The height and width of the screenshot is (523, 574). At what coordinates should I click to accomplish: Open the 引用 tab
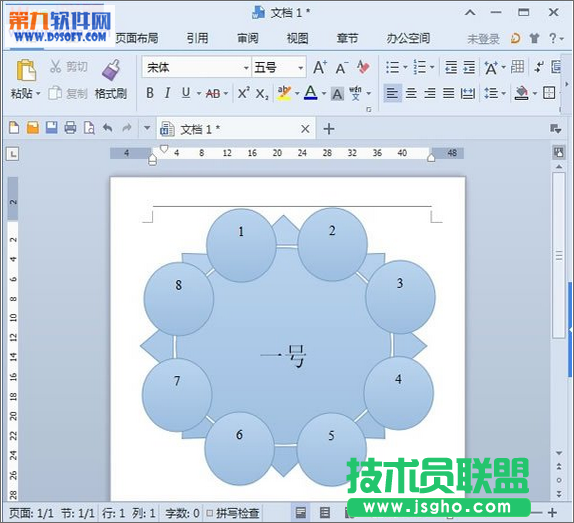click(x=197, y=38)
